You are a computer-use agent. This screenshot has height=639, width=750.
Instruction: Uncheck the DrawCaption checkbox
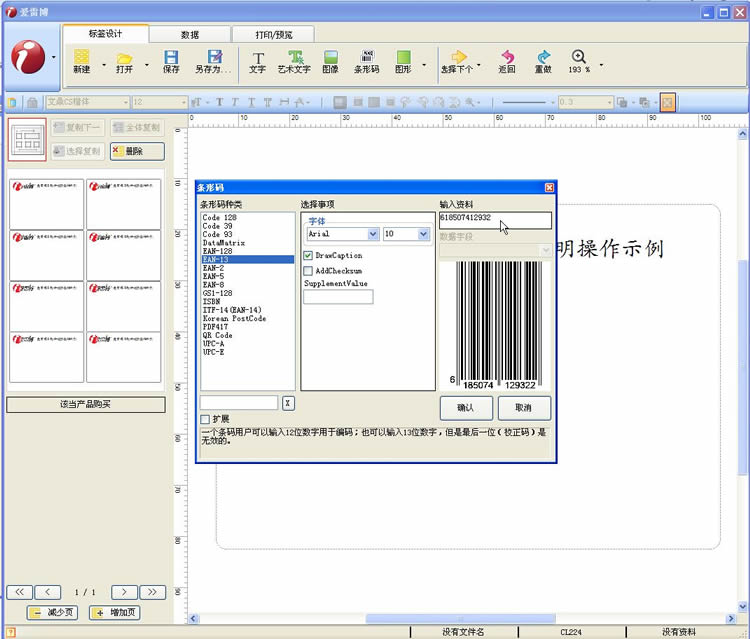pyautogui.click(x=308, y=256)
